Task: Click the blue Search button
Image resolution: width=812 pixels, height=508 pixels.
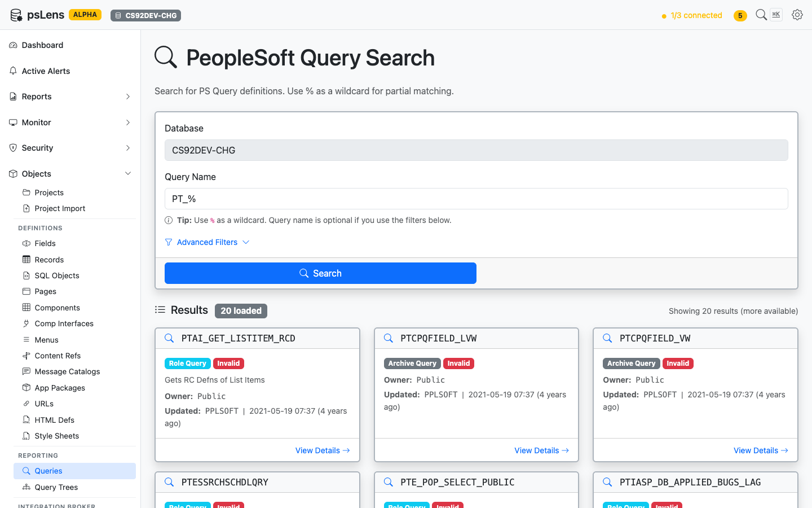Action: tap(320, 273)
